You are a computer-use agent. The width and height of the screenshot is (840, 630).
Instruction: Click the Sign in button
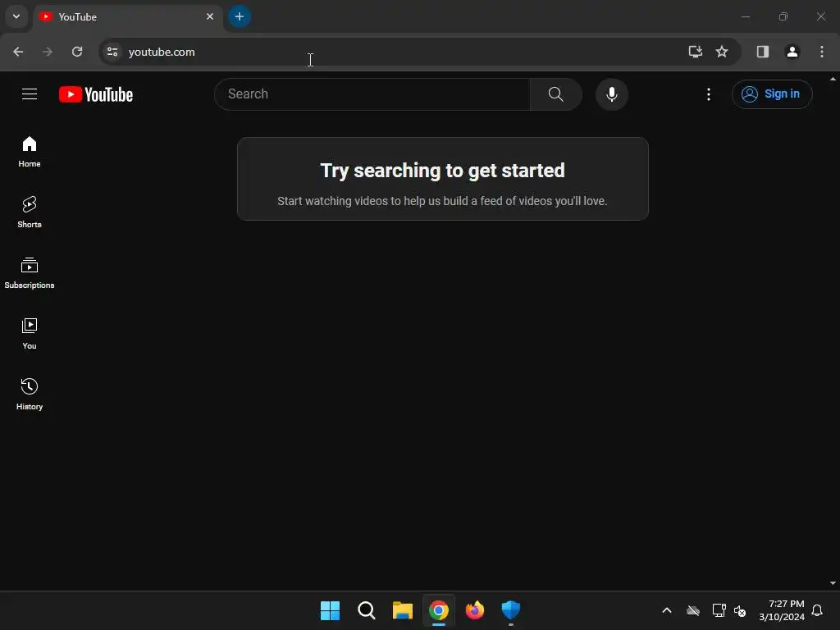pos(771,94)
